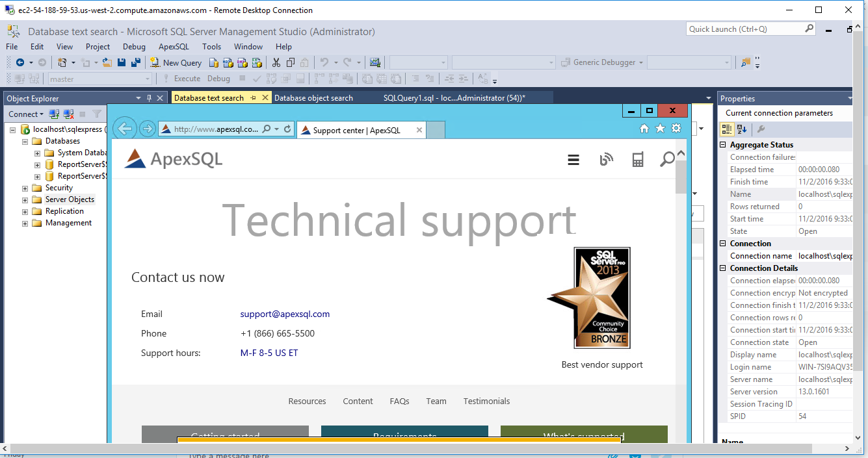Click the Save All toolbar icon

pyautogui.click(x=135, y=63)
